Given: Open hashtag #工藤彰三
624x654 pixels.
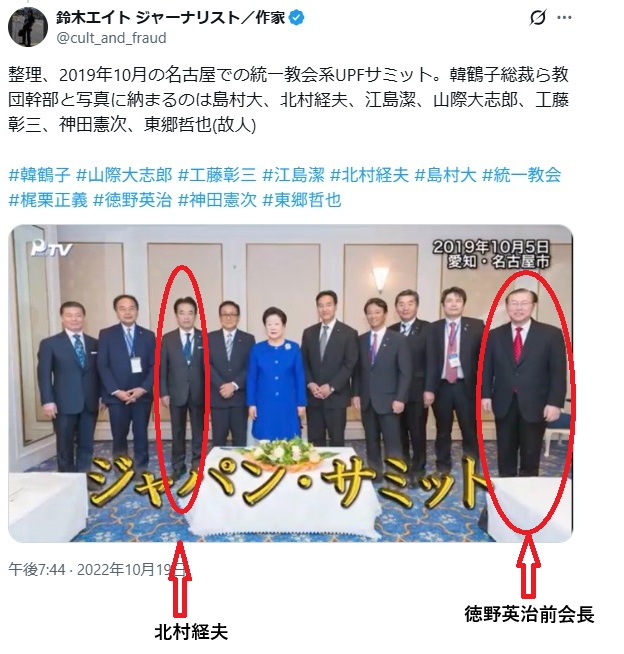Looking at the screenshot, I should [x=217, y=175].
